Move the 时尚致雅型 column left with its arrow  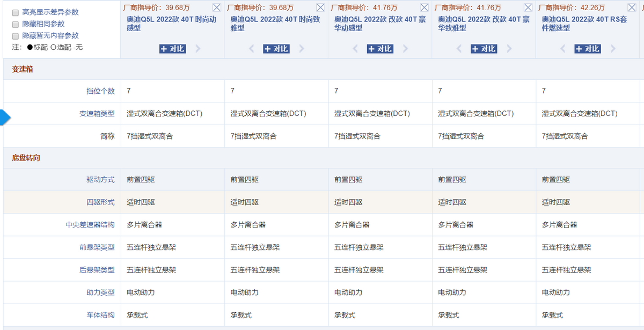pyautogui.click(x=252, y=49)
